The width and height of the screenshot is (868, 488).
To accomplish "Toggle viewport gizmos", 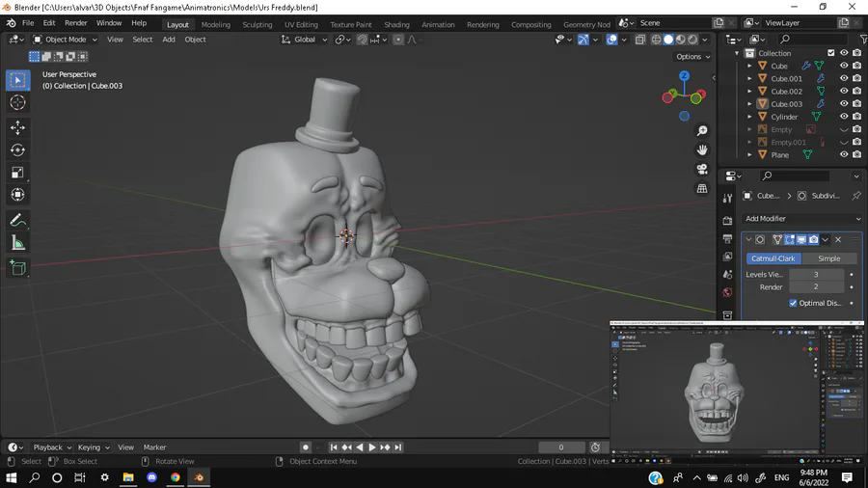I will click(583, 40).
